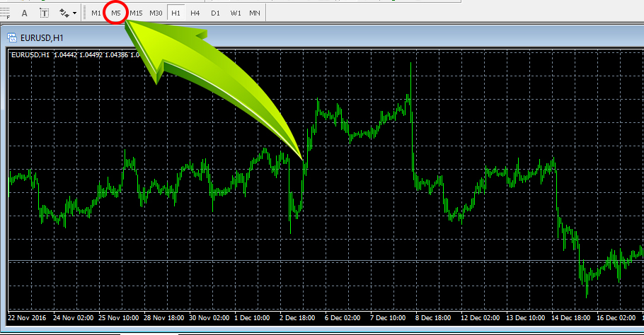Click the EURUSD,H1 chart window title
Image resolution: width=644 pixels, height=335 pixels.
pyautogui.click(x=42, y=37)
